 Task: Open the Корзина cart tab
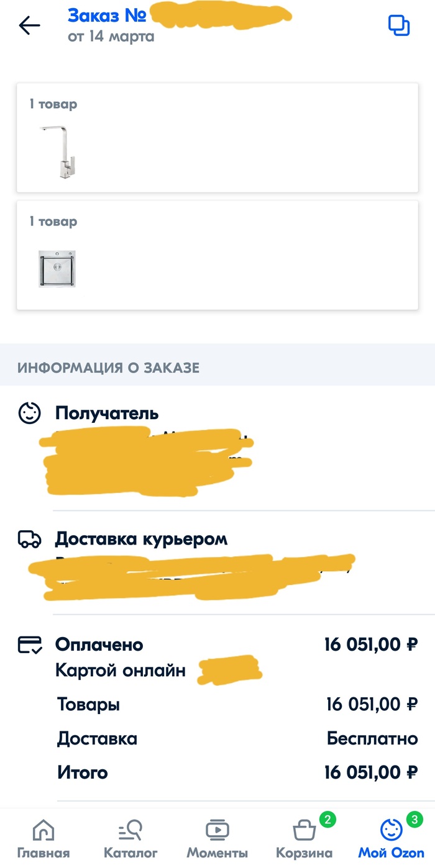coord(304,838)
